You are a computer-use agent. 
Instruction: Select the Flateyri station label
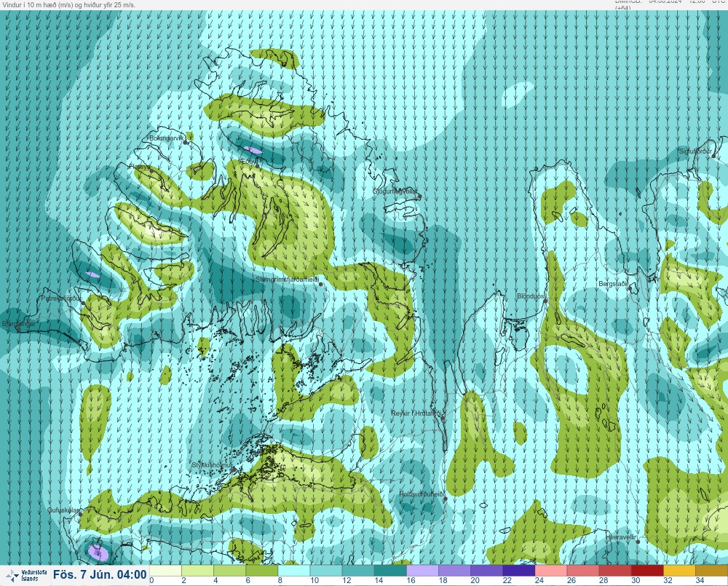click(139, 166)
